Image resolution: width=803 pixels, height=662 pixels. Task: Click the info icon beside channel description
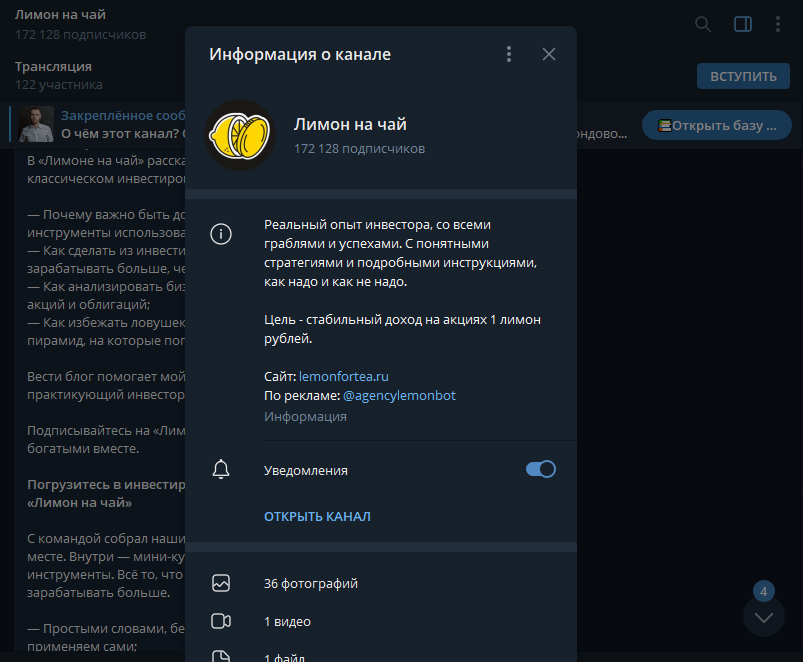pos(221,234)
